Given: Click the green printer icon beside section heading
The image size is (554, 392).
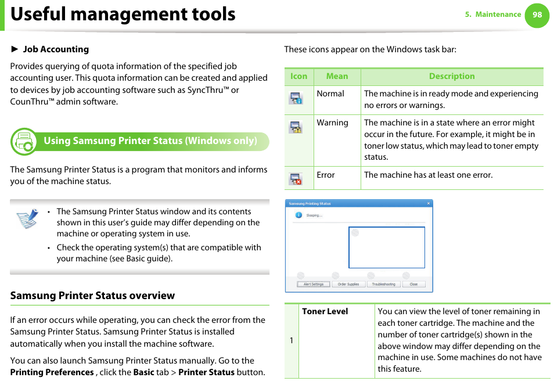Looking at the screenshot, I should (x=23, y=142).
